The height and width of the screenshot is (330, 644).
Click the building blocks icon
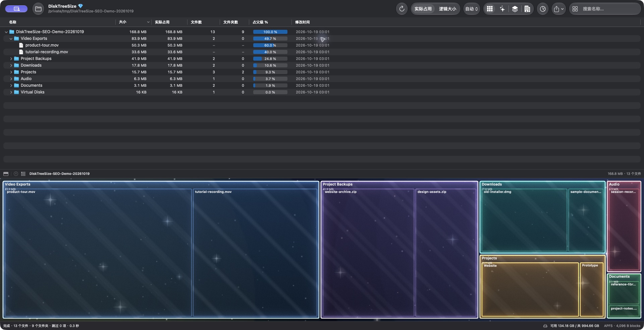pyautogui.click(x=527, y=9)
